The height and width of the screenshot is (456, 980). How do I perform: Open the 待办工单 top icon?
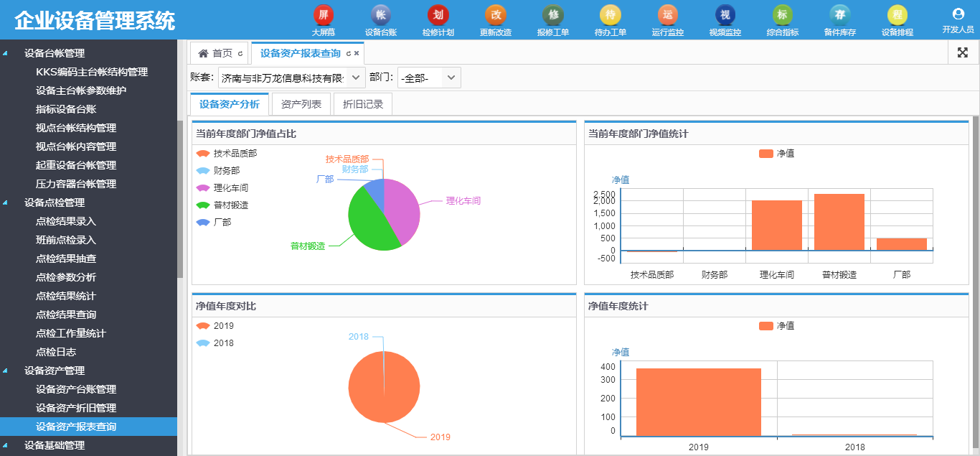(x=611, y=21)
